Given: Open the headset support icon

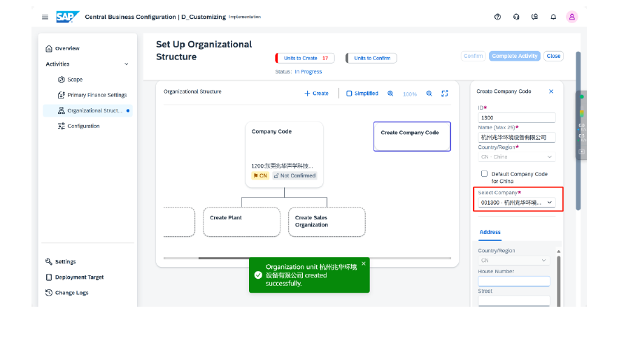Looking at the screenshot, I should [x=516, y=17].
